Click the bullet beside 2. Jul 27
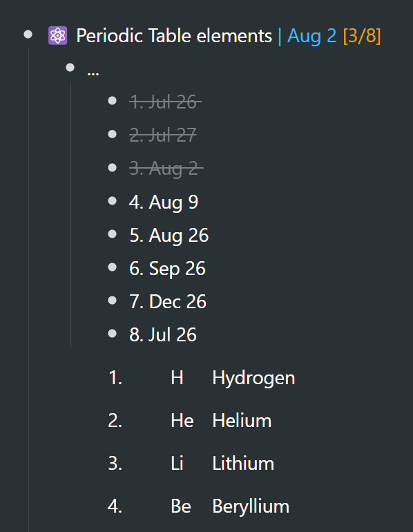This screenshot has width=413, height=532. [x=113, y=134]
